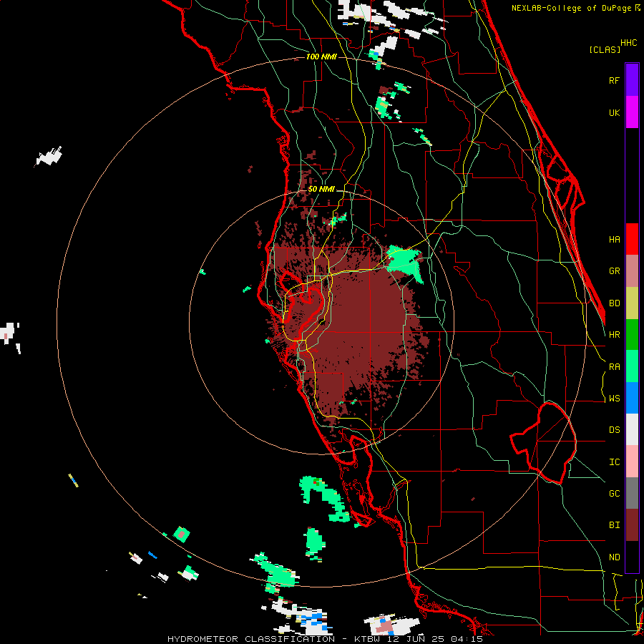Pick the mint green RA swatch
Screen dimensions: 644x644
632,366
